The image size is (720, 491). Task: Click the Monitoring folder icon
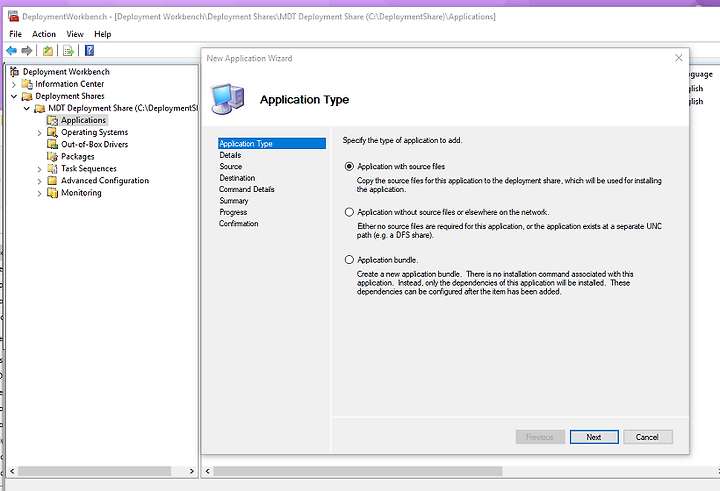click(52, 192)
